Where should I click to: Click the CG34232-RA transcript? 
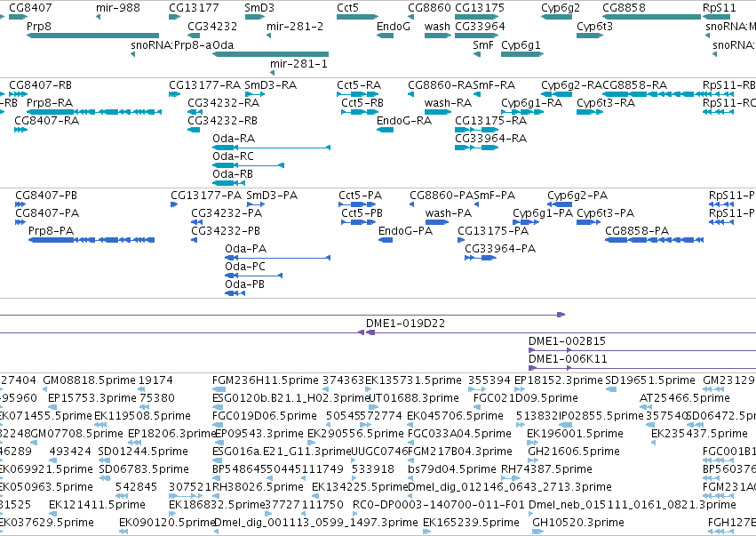point(195,112)
